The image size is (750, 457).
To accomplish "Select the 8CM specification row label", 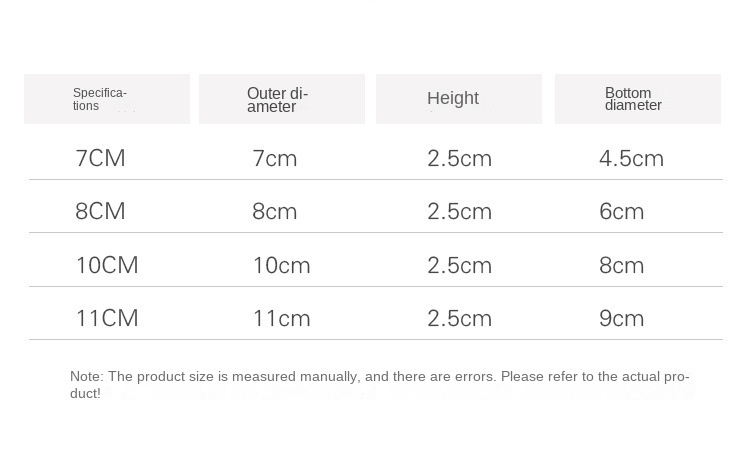I will click(x=100, y=211).
